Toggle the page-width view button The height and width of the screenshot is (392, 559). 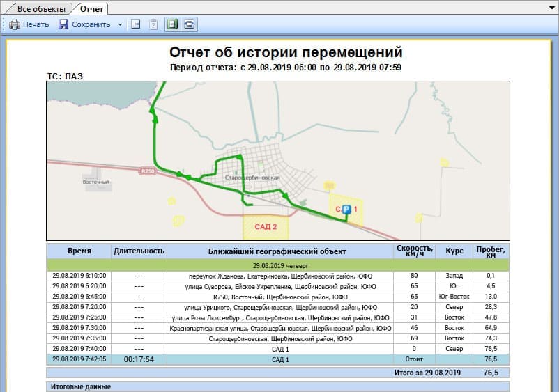point(189,24)
